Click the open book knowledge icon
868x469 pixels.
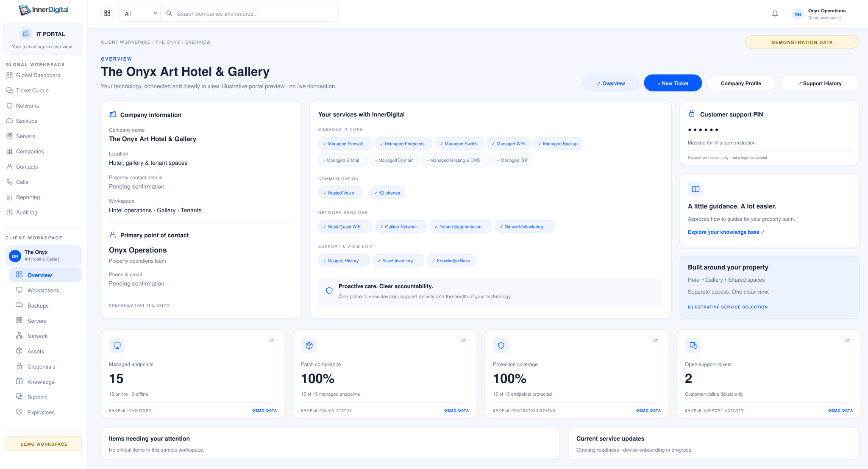click(x=696, y=189)
